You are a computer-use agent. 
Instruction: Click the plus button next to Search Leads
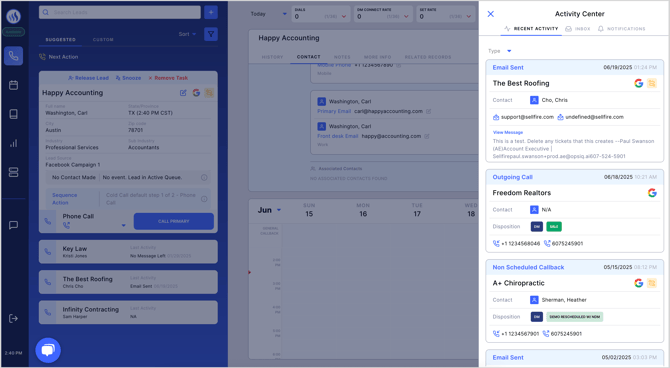click(211, 12)
